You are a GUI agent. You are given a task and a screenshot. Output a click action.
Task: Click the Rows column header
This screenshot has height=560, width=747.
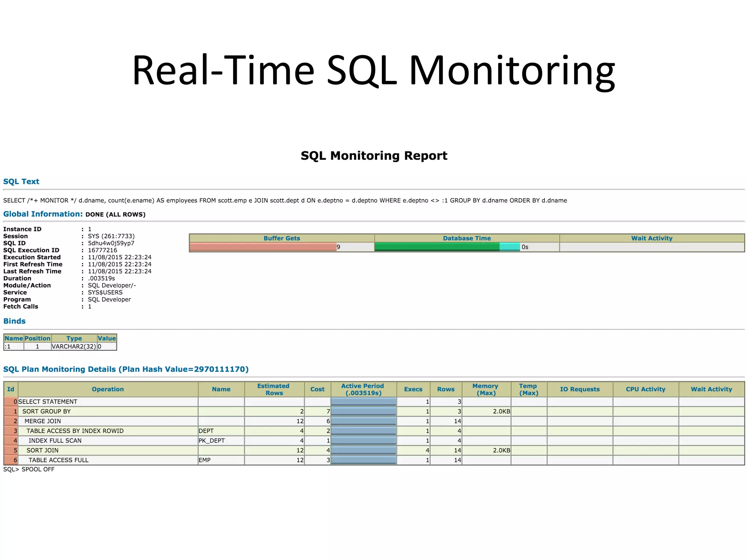446,389
